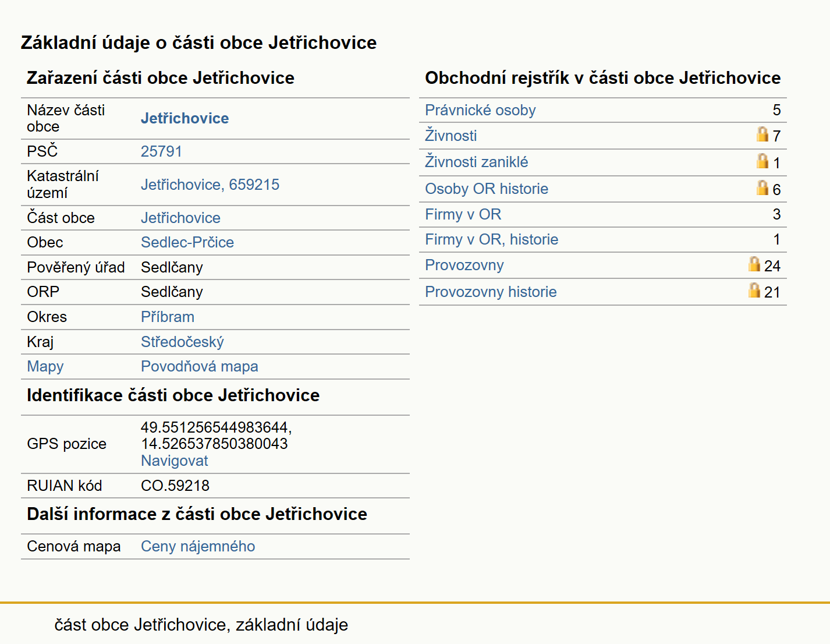This screenshot has height=644, width=830.
Task: Click the lock icon in the Provozovny row
Action: point(754,264)
